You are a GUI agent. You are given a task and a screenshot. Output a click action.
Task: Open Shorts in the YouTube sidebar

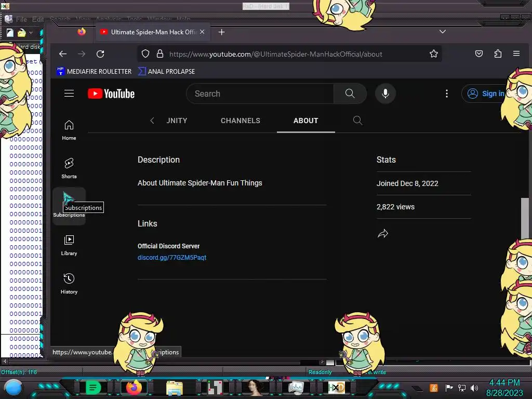click(69, 169)
